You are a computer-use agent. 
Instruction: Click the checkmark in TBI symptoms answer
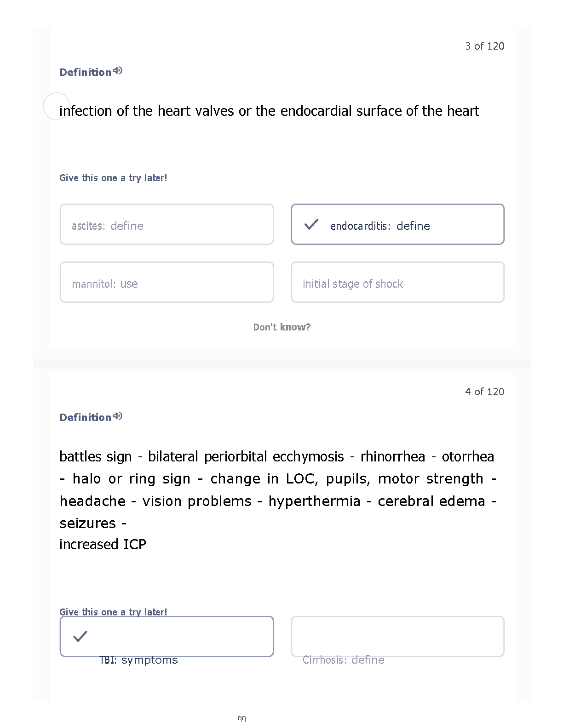coord(80,637)
